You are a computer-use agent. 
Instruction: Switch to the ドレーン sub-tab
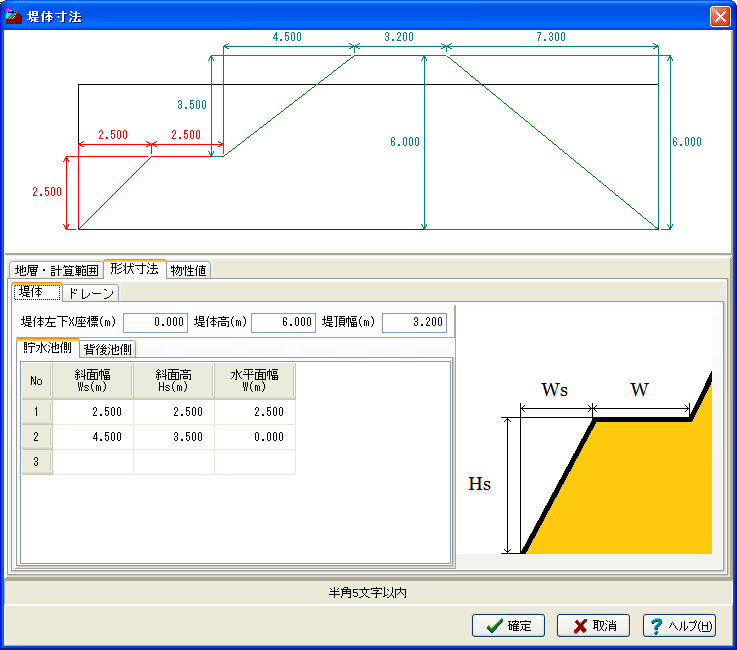(91, 293)
